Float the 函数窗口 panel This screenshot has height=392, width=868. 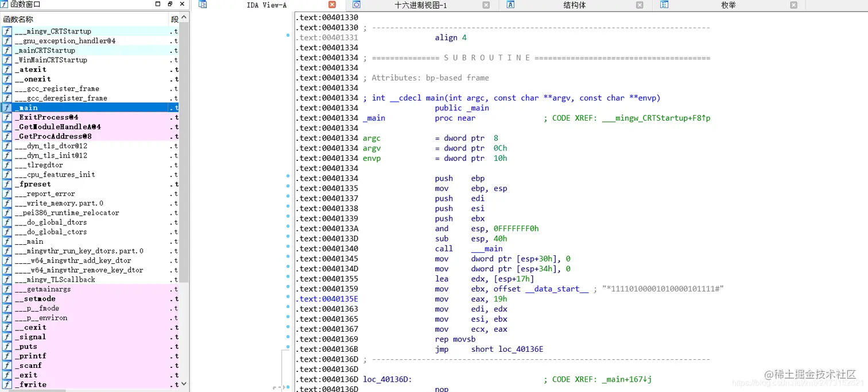170,4
